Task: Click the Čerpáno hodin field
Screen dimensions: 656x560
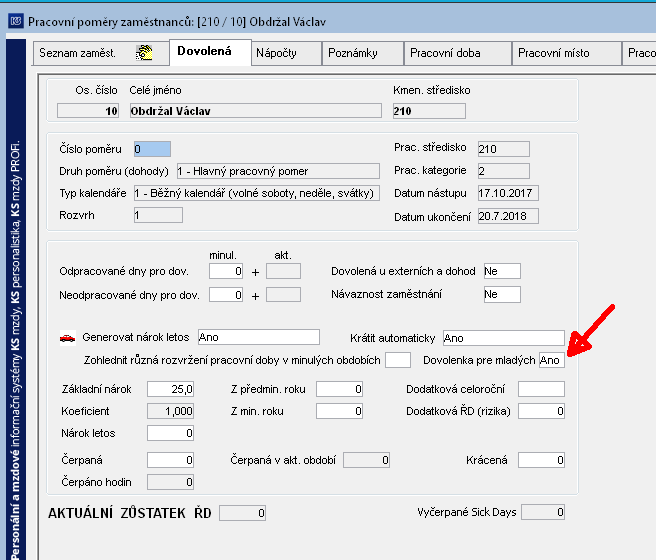Action: click(x=170, y=482)
